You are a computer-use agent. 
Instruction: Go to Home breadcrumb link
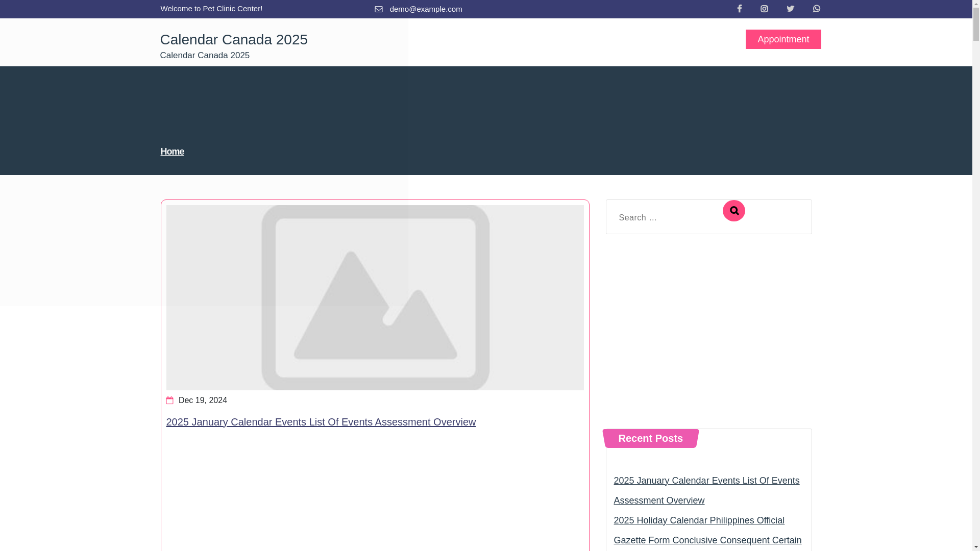(x=172, y=152)
